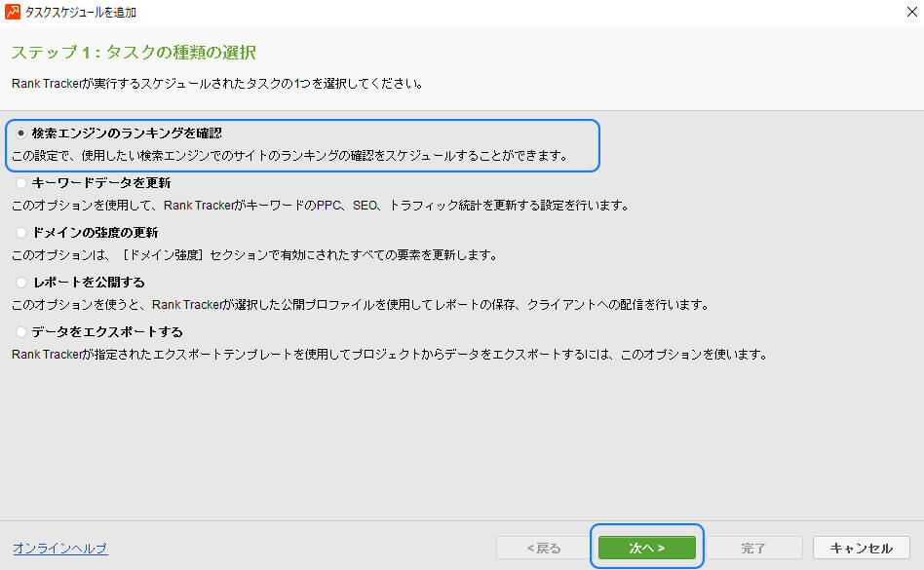Click description about scheduling ranking checks
The image size is (924, 570).
point(291,156)
